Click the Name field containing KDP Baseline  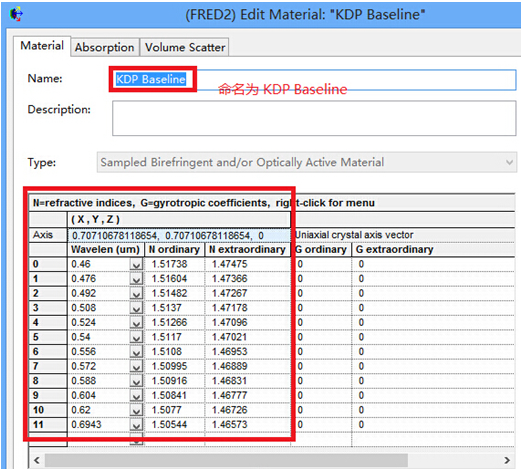click(x=314, y=79)
